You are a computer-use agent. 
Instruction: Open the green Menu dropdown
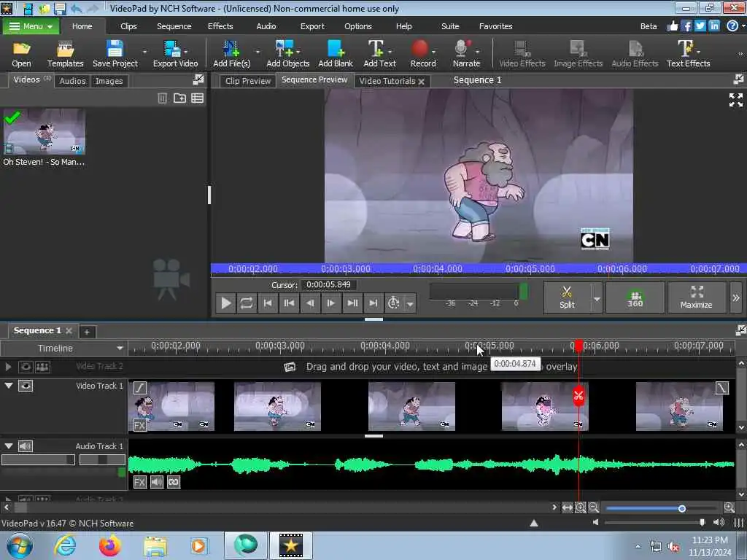tap(31, 26)
